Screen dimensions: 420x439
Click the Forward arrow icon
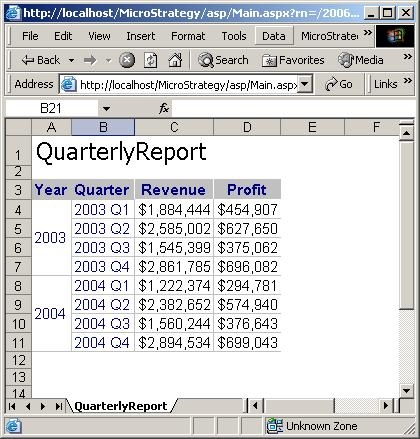[x=90, y=60]
